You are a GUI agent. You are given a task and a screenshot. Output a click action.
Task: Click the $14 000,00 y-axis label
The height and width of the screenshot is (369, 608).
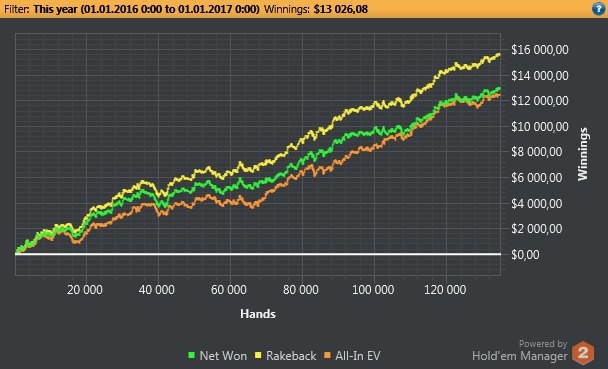pos(540,75)
